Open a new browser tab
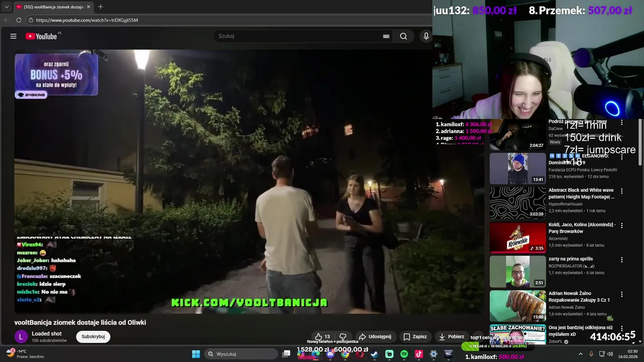This screenshot has width=644, height=362. click(101, 7)
